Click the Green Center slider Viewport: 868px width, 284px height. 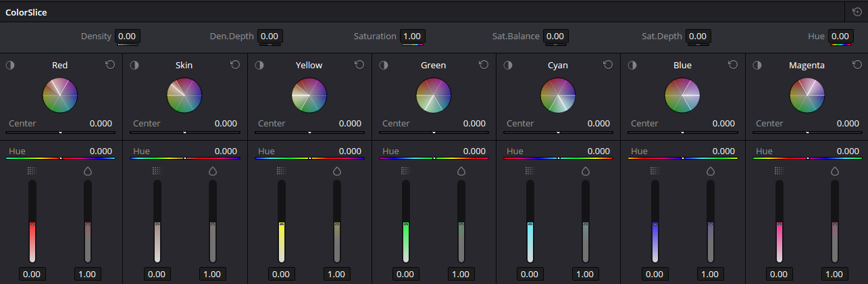coord(434,133)
